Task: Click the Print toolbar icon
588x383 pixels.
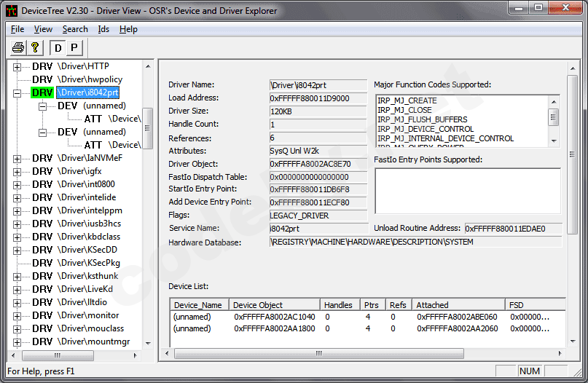Action: point(19,48)
